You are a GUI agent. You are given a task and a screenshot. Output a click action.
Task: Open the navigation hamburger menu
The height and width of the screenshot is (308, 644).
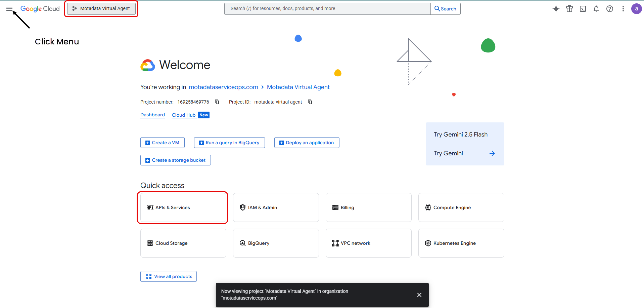pyautogui.click(x=9, y=9)
